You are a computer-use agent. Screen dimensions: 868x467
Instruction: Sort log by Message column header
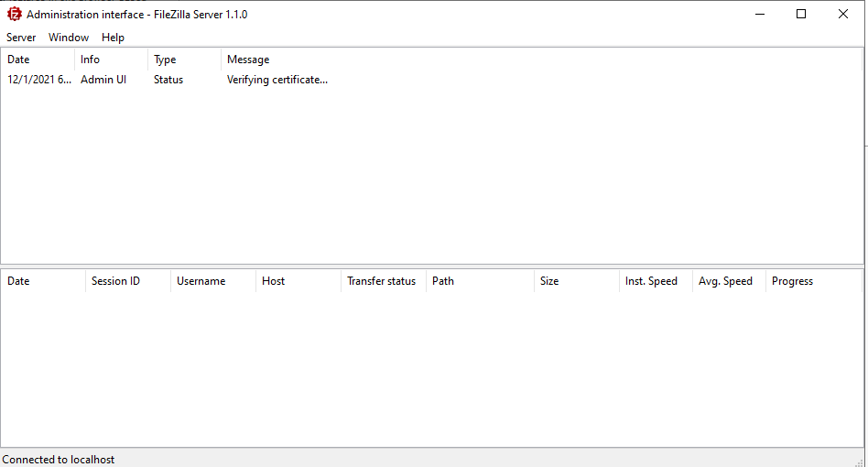(541, 60)
